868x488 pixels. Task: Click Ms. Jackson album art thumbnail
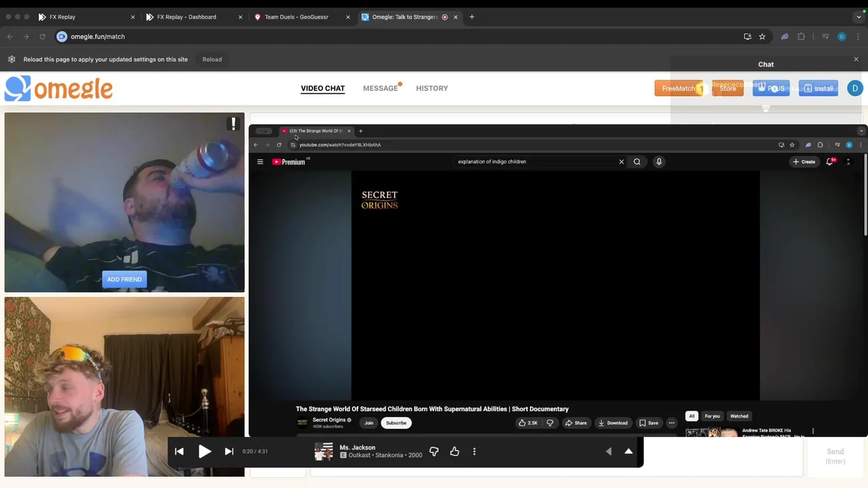[x=323, y=451]
